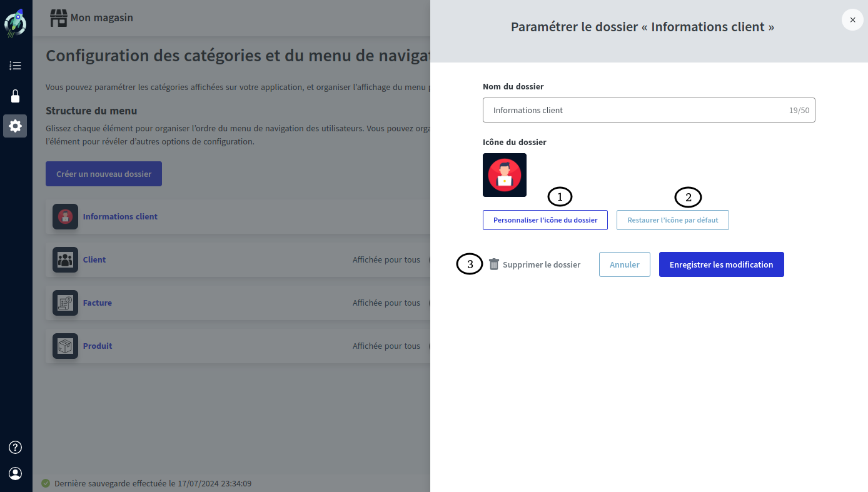The height and width of the screenshot is (492, 868).
Task: Save with Enregistrer les modification
Action: tap(721, 264)
